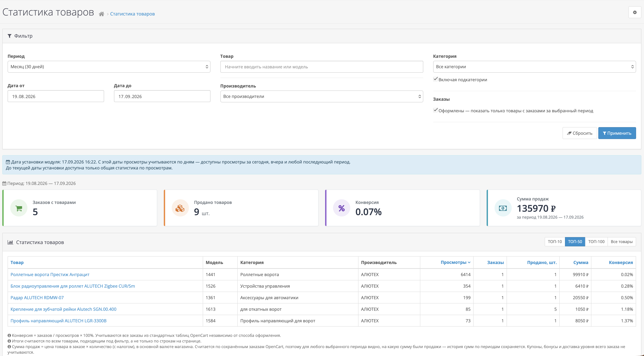Screen dimensions: 644x356
Task: Click the settings gear icon
Action: click(x=634, y=12)
